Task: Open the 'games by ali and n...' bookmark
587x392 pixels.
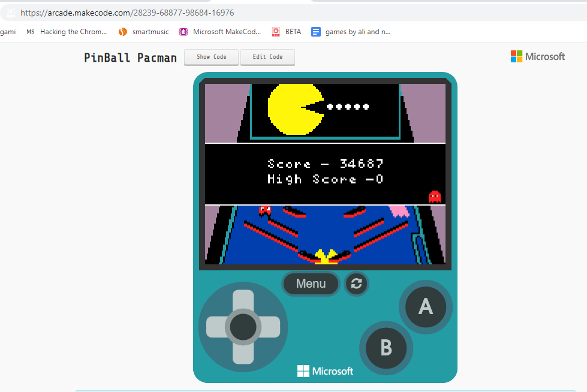Action: coord(351,32)
